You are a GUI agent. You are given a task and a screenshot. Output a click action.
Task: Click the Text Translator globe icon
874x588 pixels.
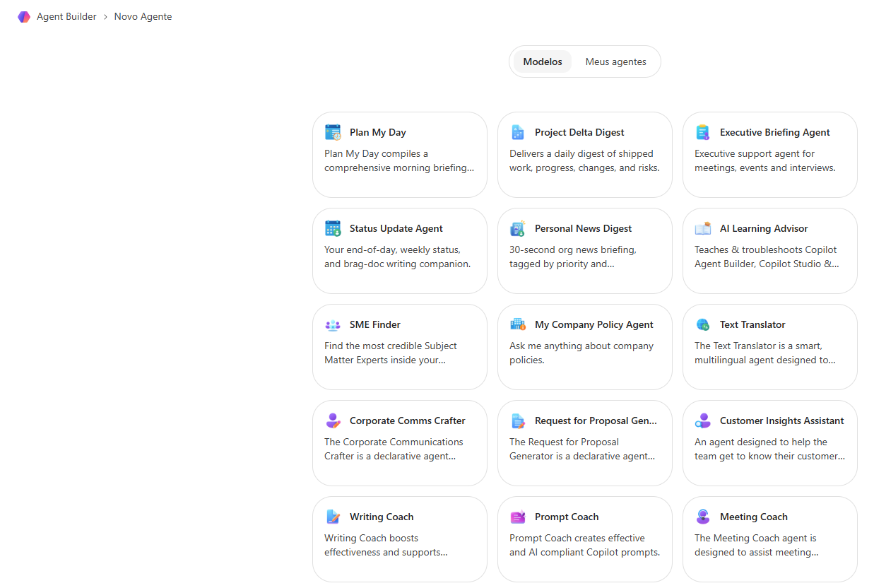703,324
